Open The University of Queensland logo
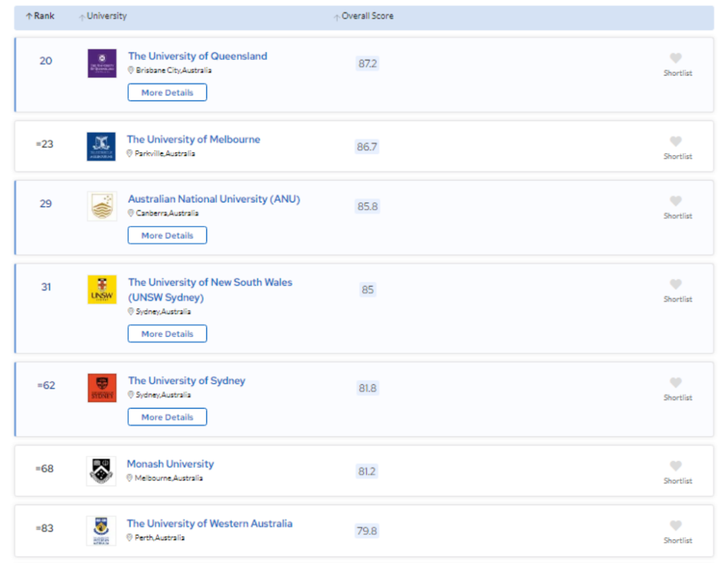This screenshot has width=728, height=563. point(102,63)
